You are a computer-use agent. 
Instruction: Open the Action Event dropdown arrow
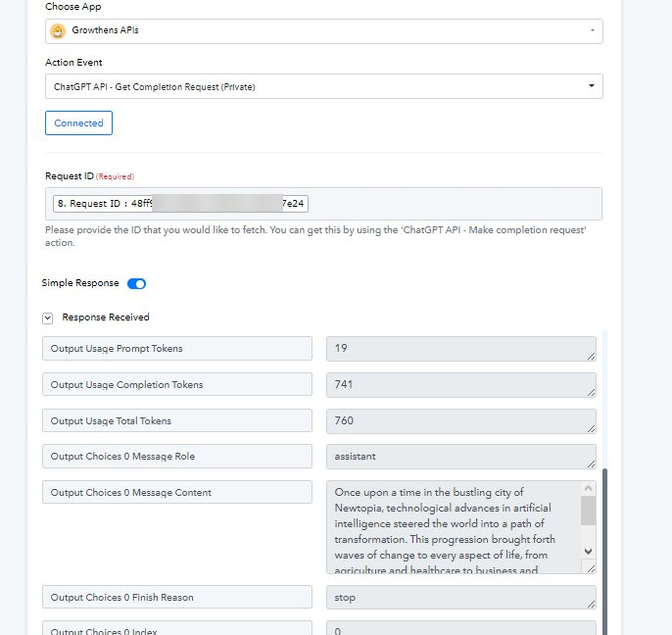click(592, 86)
